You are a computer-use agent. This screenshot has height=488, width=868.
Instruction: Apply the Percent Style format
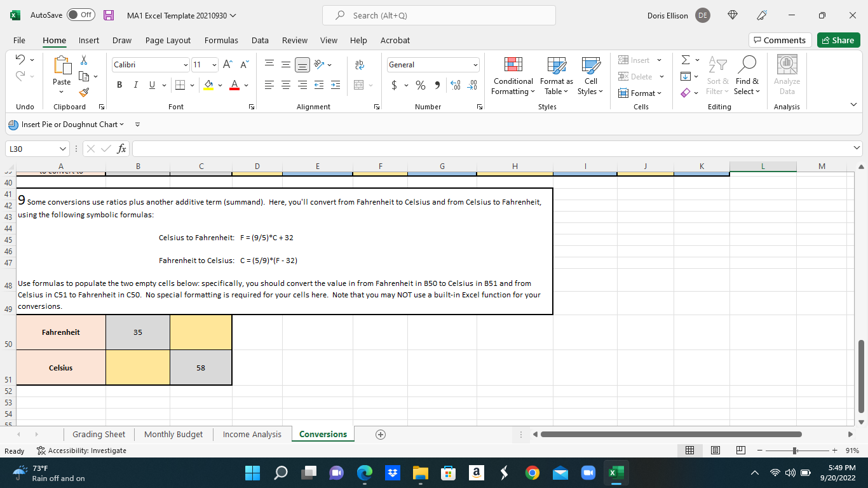click(420, 85)
